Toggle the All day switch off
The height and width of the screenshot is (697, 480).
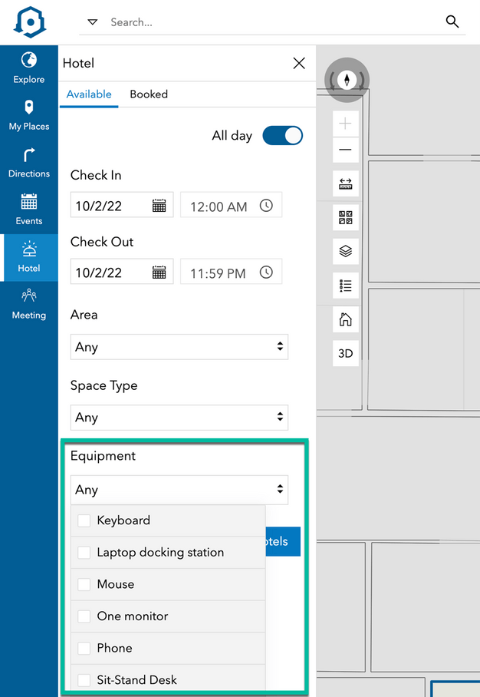[283, 136]
